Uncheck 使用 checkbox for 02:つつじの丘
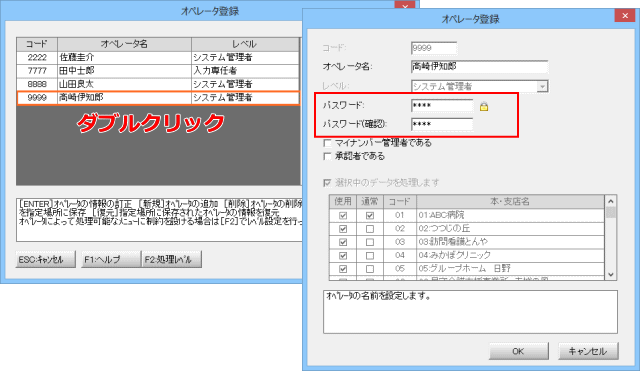The image size is (640, 371). [343, 229]
